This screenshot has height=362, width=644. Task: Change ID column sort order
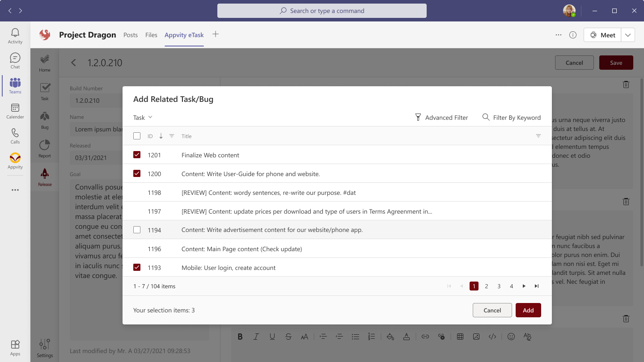click(x=161, y=135)
